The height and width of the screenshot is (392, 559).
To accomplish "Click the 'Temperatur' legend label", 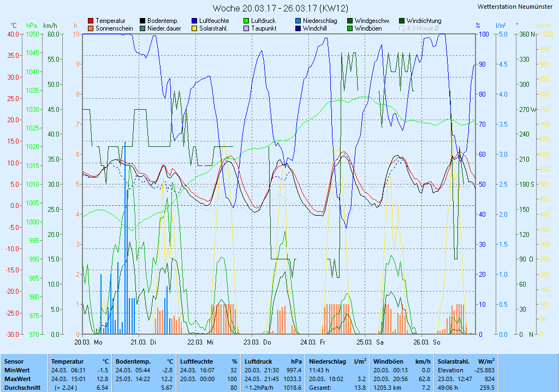I will point(110,21).
